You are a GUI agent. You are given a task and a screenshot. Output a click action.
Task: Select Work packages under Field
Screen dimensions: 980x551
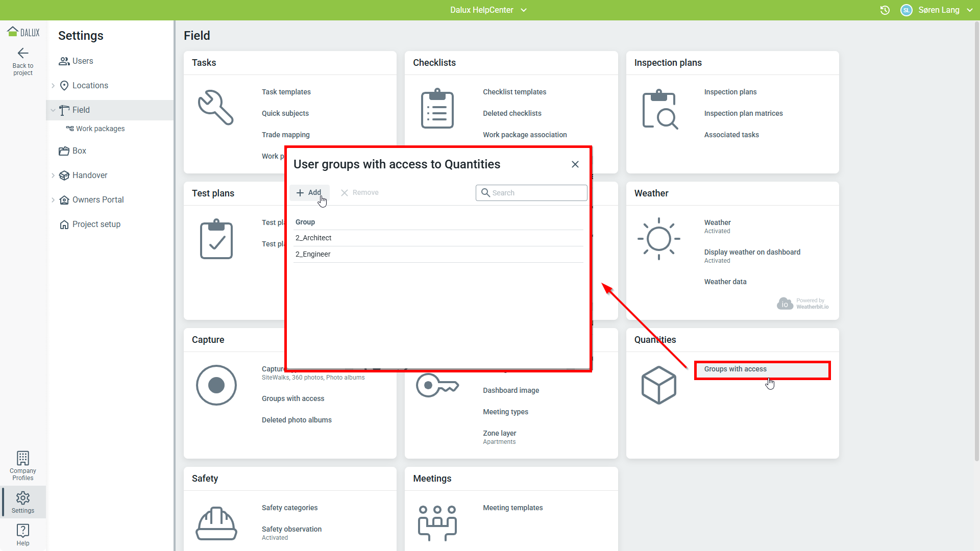coord(100,129)
